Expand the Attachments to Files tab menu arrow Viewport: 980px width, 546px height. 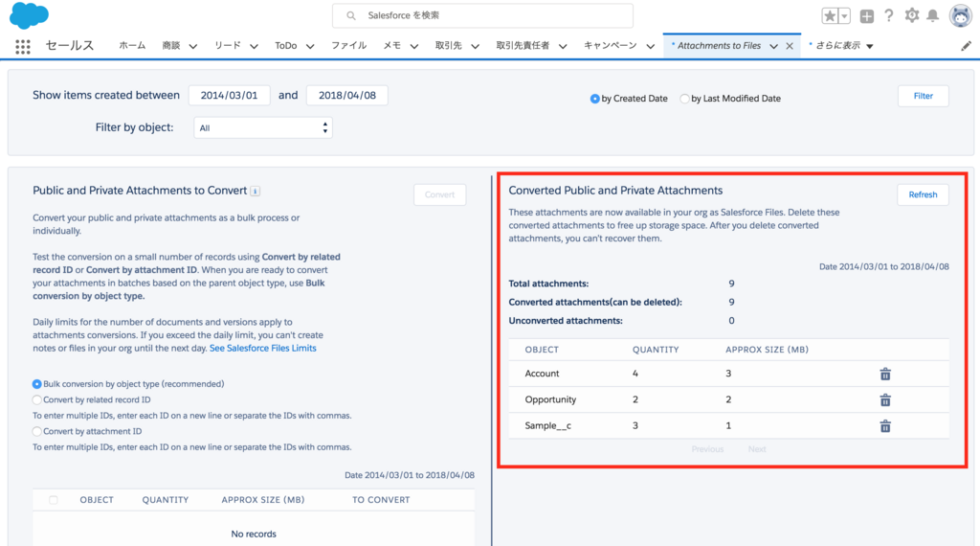coord(773,46)
